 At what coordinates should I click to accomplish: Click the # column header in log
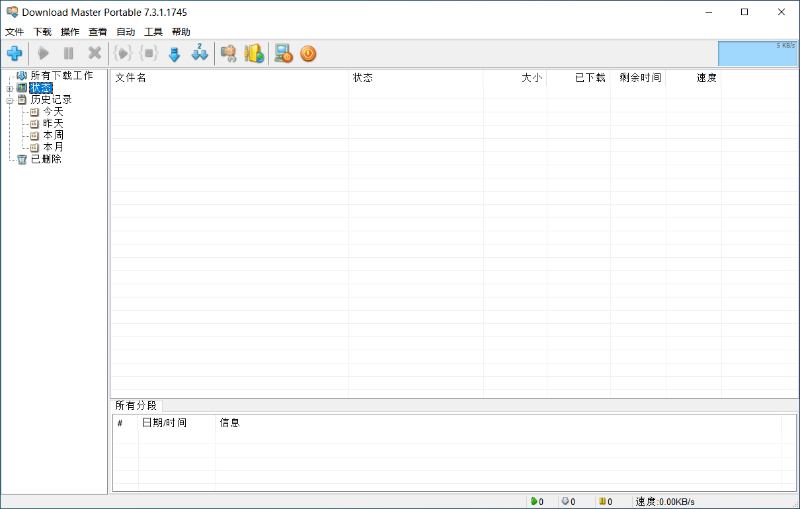click(125, 423)
